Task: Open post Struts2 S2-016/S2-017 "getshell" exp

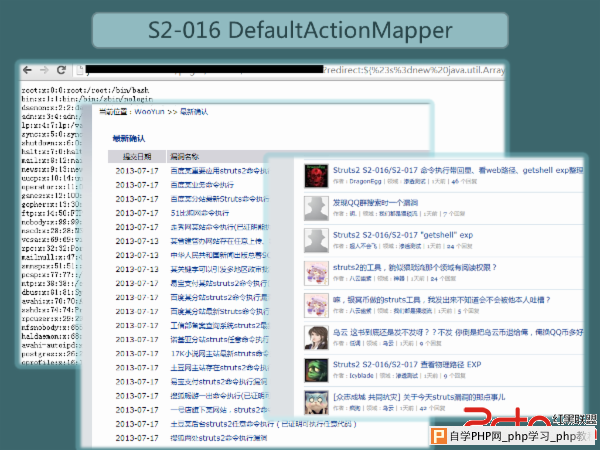Action: [x=403, y=235]
